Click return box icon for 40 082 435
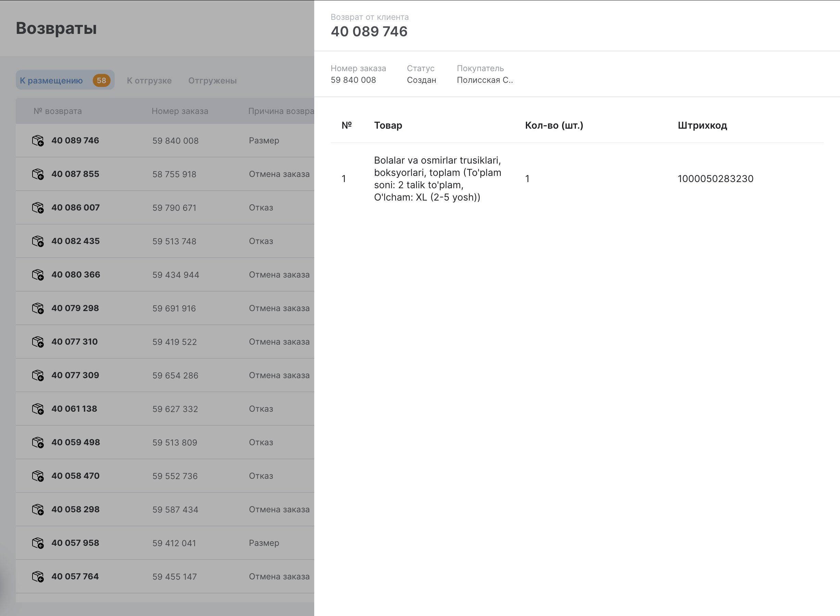Viewport: 840px width, 616px height. click(38, 241)
